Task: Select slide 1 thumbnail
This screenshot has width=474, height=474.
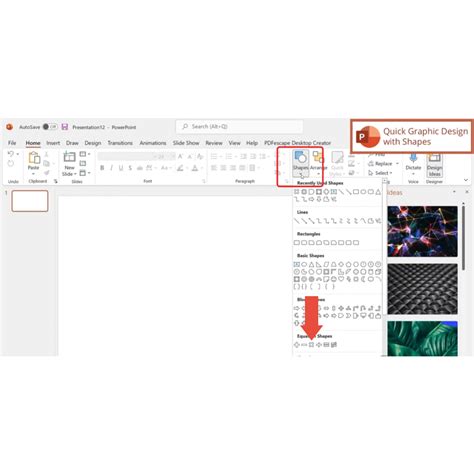Action: [x=30, y=201]
